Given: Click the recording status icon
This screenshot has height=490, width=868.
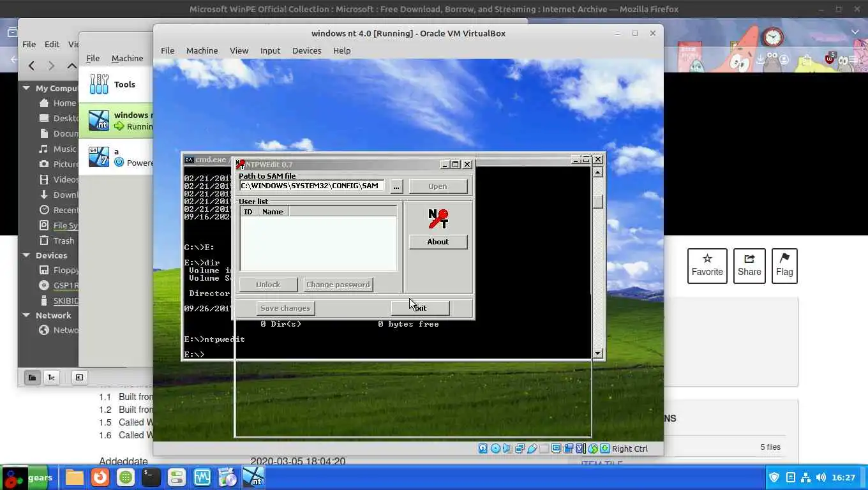Looking at the screenshot, I should coord(568,449).
